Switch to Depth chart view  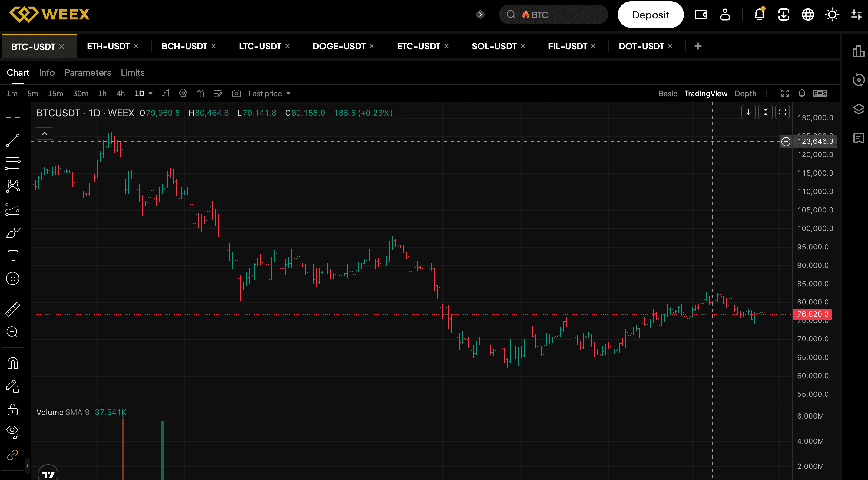pos(745,94)
